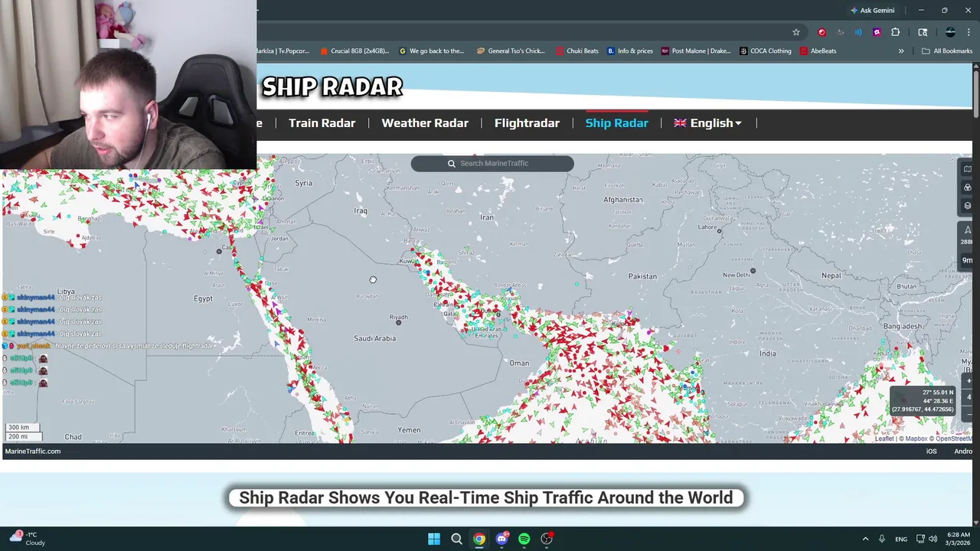Screen dimensions: 980x551
Task: Open the Info & prices bookmark
Action: coord(629,51)
